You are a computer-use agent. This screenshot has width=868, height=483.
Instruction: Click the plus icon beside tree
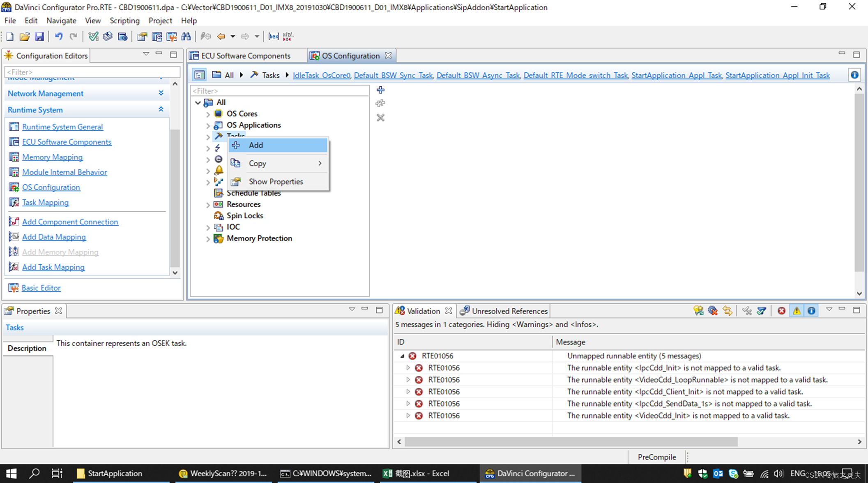(x=380, y=90)
